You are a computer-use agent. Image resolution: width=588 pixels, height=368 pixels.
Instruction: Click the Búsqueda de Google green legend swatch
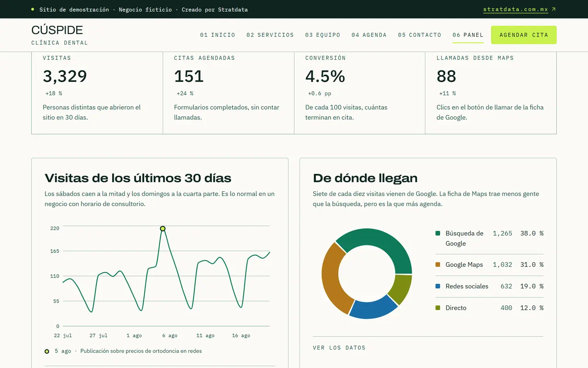click(438, 233)
